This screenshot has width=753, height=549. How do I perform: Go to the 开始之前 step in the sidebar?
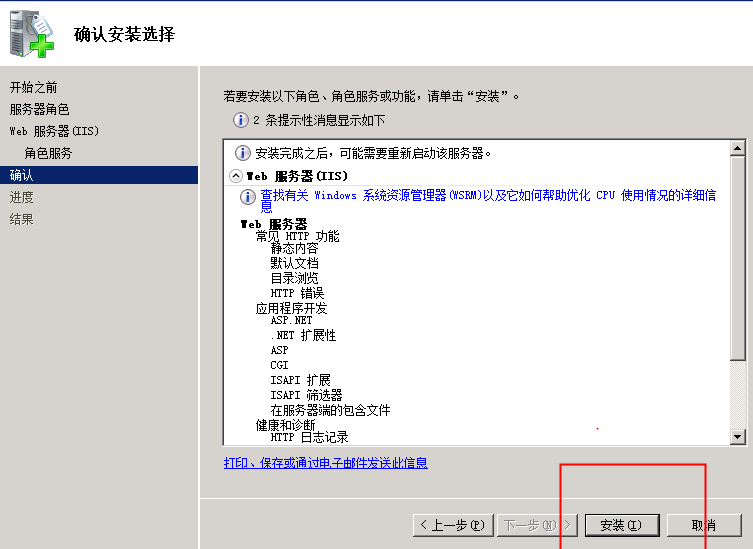pos(34,87)
